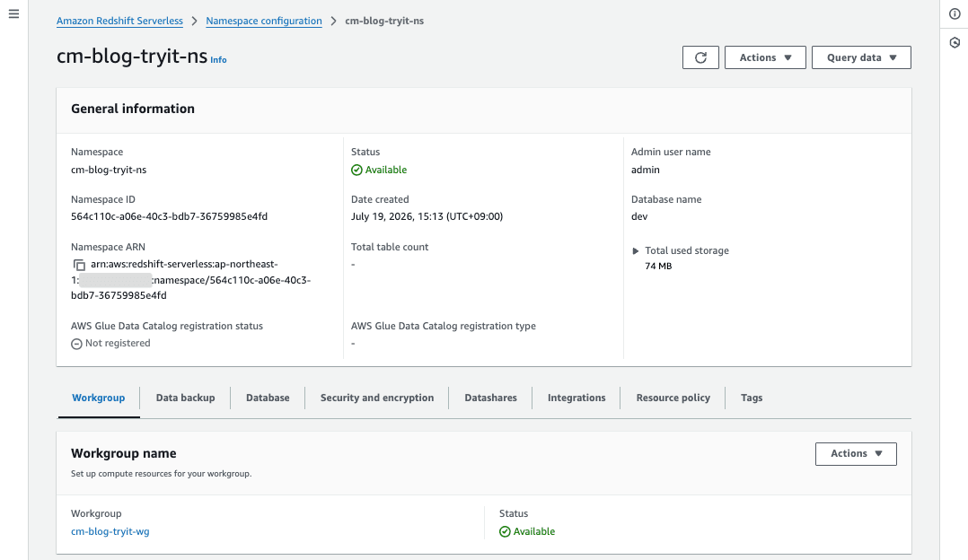Click the namespace value cm-blog-tryit-ns under Namespace
Viewport: 968px width, 560px height.
point(109,171)
